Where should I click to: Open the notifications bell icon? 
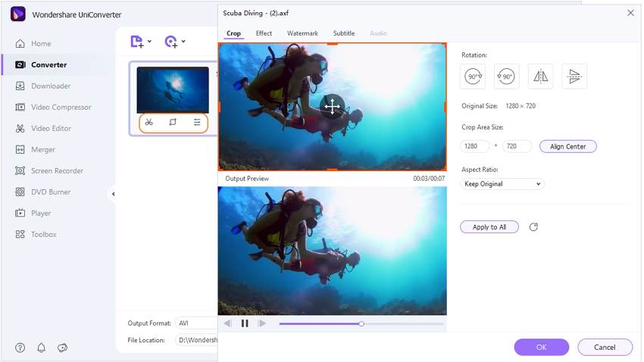(x=41, y=348)
